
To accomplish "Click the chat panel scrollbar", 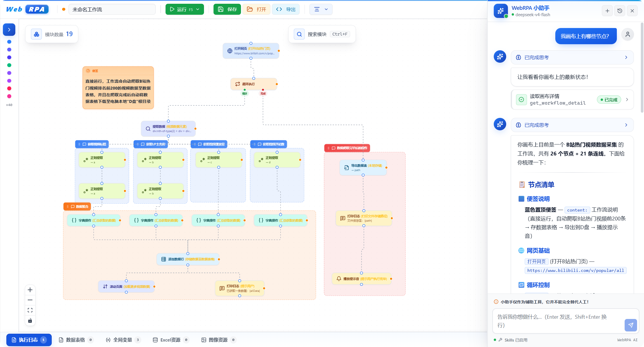I will point(642,68).
